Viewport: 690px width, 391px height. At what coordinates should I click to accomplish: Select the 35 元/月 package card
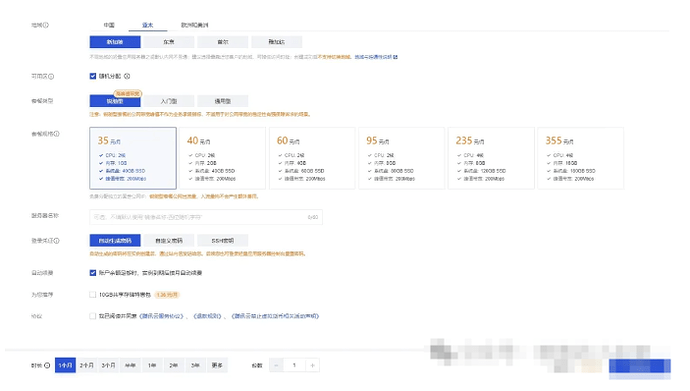pyautogui.click(x=133, y=158)
